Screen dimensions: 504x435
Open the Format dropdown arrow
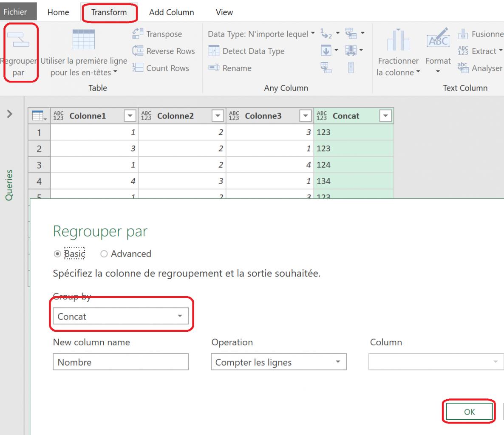(438, 71)
